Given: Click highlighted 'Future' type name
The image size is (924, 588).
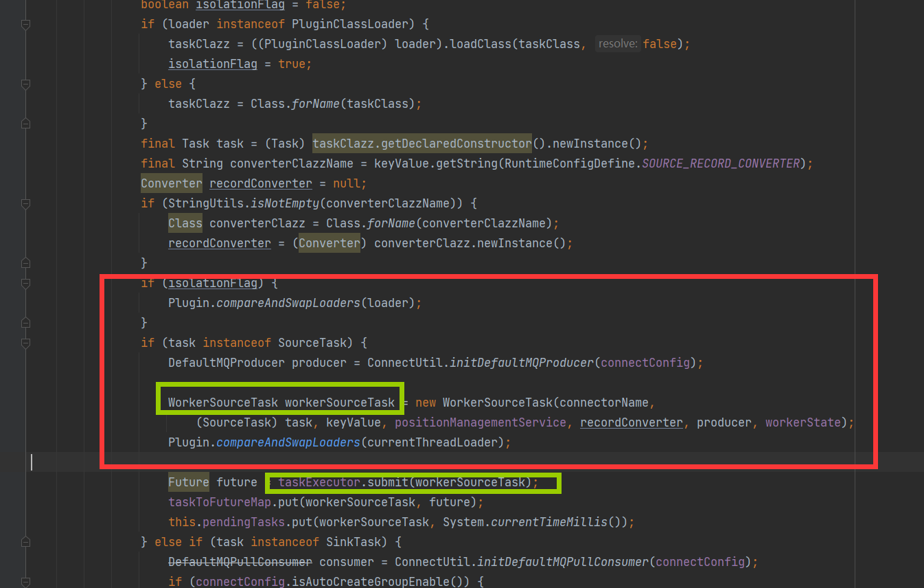Looking at the screenshot, I should tap(189, 482).
